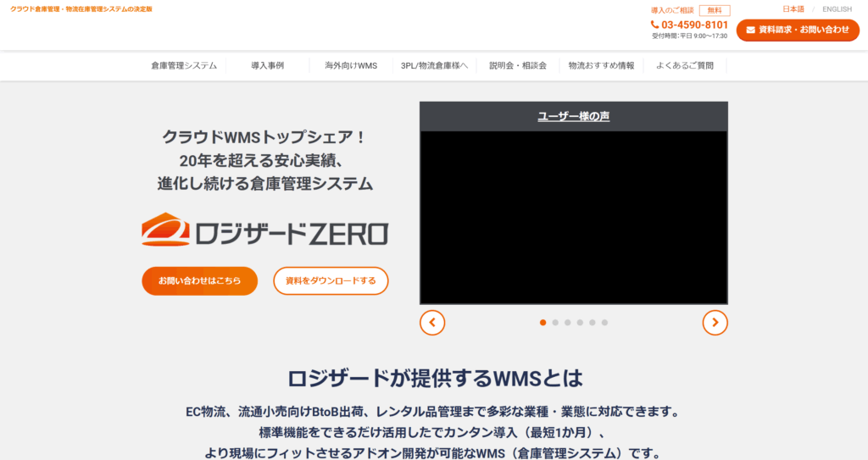Click the phone number 03-4590-8101

[x=695, y=25]
